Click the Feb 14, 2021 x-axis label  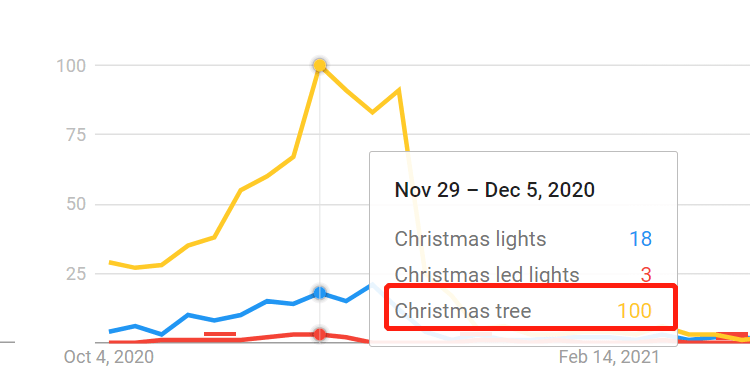pyautogui.click(x=609, y=357)
